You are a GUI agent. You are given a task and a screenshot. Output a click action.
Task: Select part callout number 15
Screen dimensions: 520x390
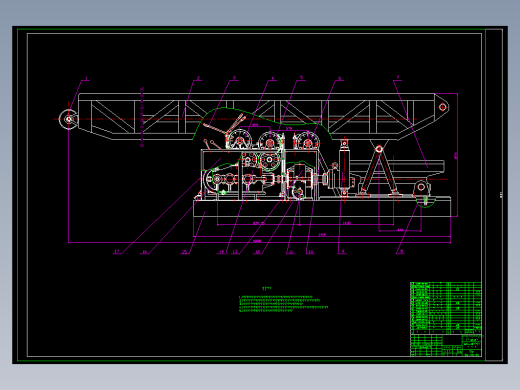pos(185,252)
